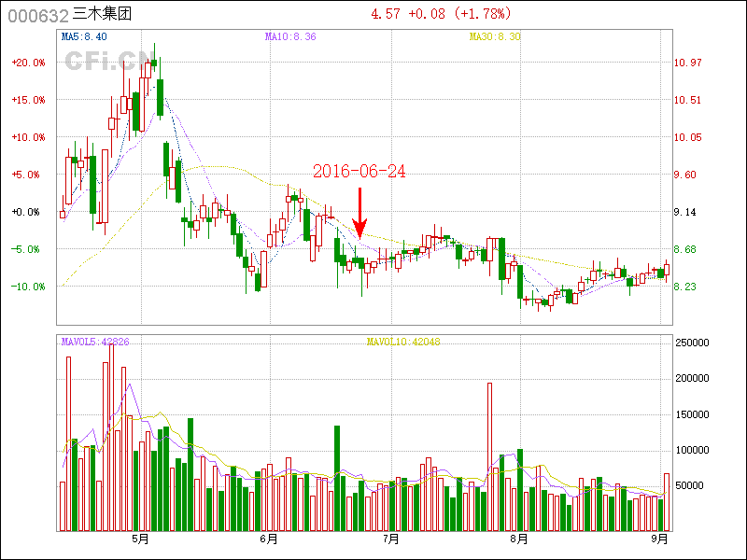Image resolution: width=747 pixels, height=560 pixels.
Task: Click the +20.0% left axis label
Action: [28, 63]
